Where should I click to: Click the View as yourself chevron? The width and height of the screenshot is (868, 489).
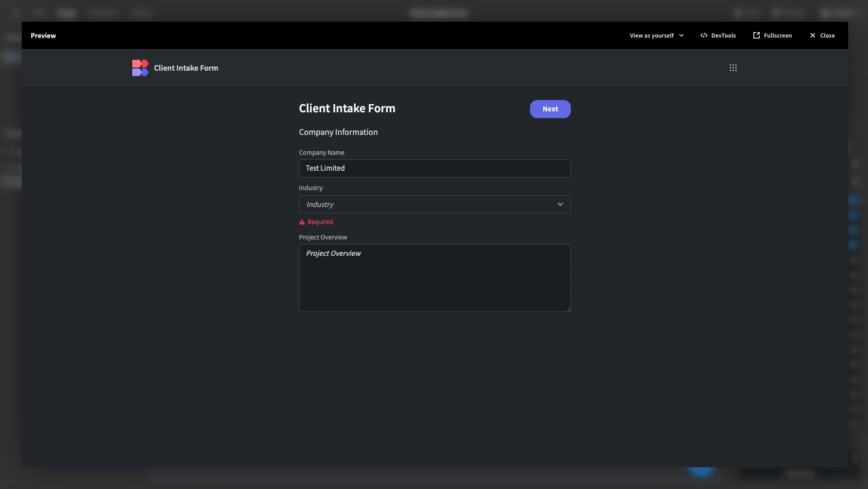tap(681, 35)
